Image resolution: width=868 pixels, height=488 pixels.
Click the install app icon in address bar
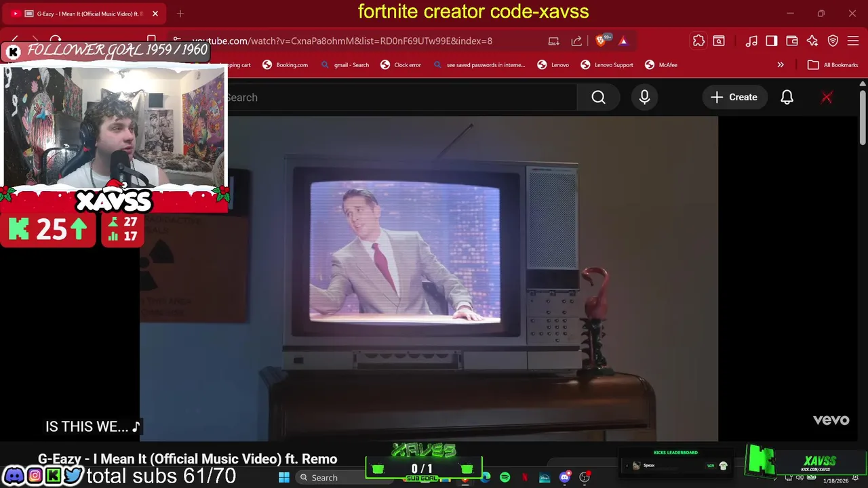[554, 41]
